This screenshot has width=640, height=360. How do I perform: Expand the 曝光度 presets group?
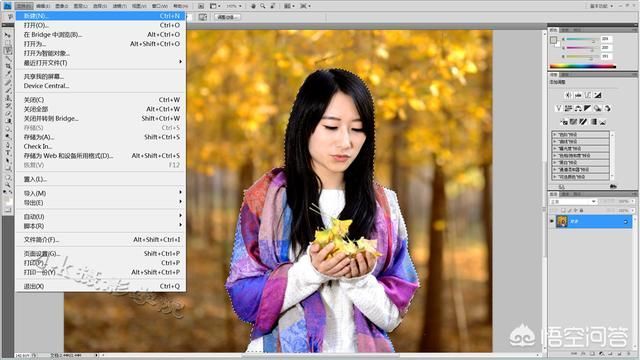[554, 149]
